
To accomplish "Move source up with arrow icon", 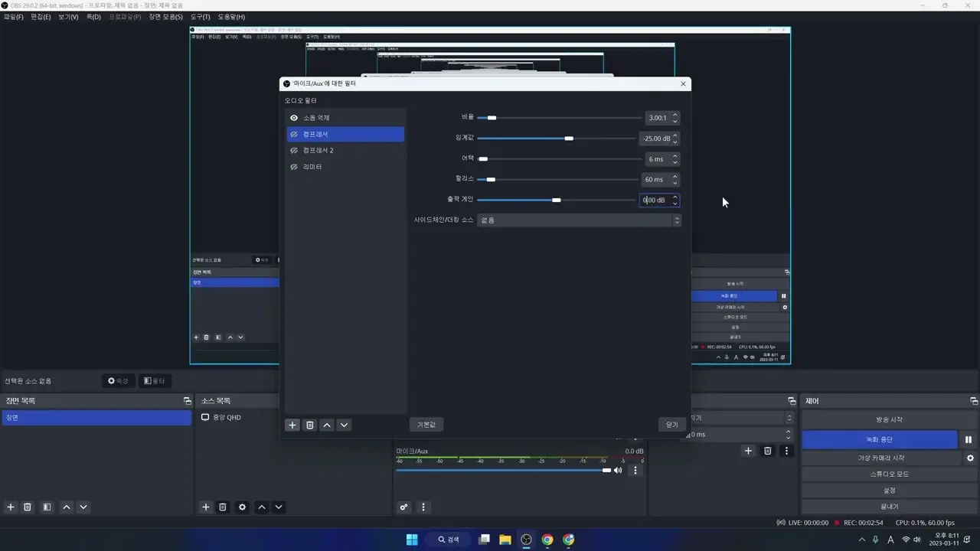I will click(x=262, y=507).
